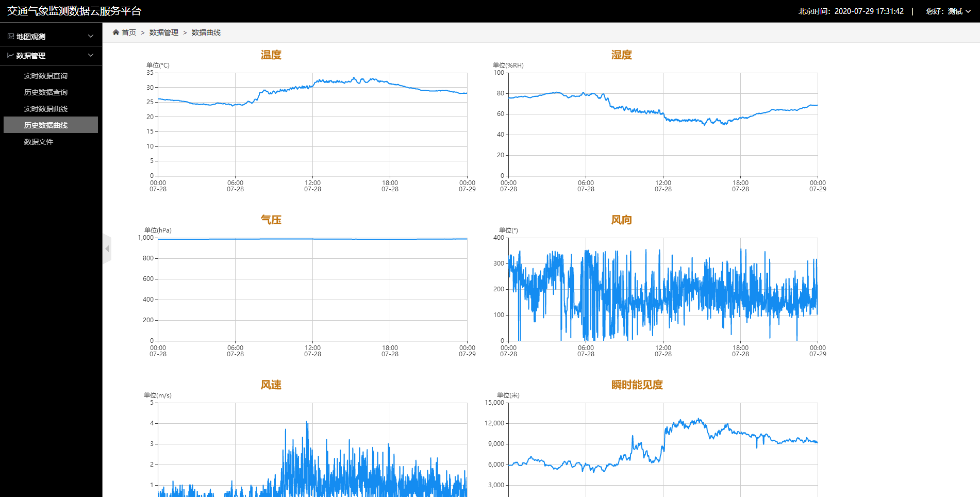Open 数据文件 menu item
The width and height of the screenshot is (980, 497).
pyautogui.click(x=39, y=142)
